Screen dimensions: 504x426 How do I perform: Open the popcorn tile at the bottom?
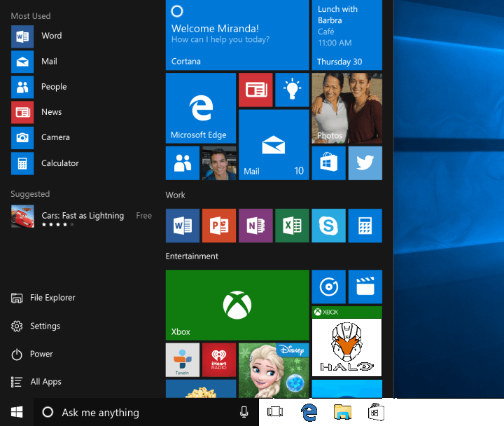(201, 389)
